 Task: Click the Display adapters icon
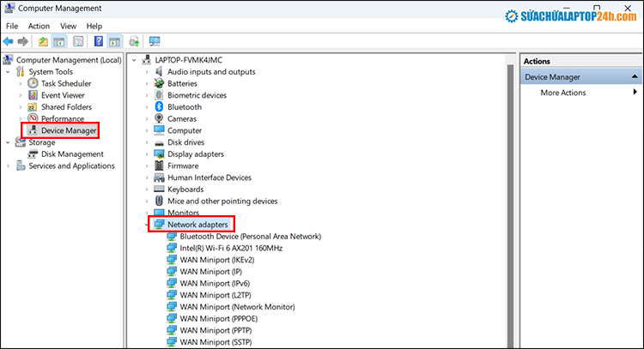tap(159, 154)
